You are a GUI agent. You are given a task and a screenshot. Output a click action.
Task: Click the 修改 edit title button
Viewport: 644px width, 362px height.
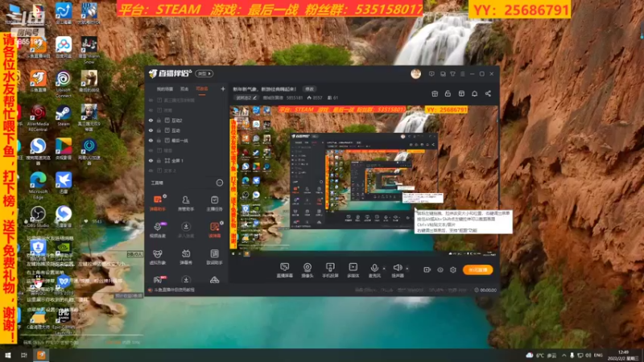pyautogui.click(x=310, y=89)
